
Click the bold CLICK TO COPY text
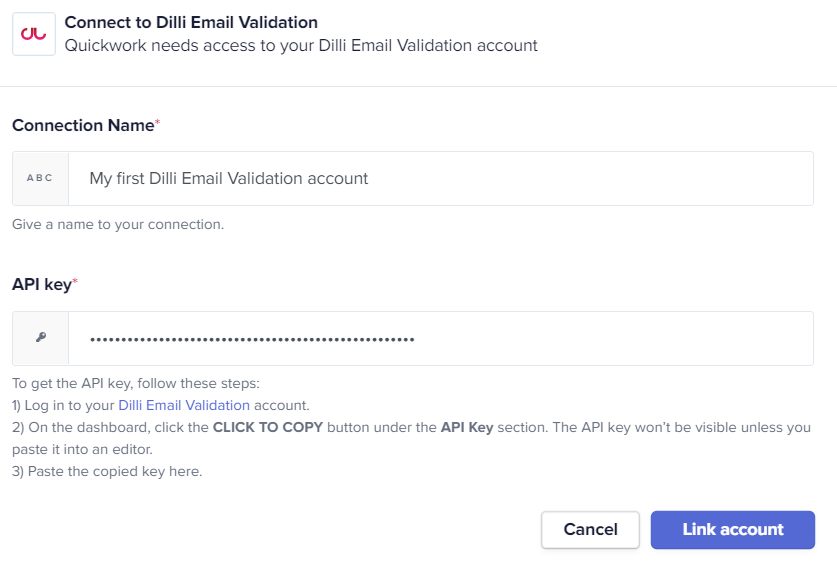click(268, 427)
